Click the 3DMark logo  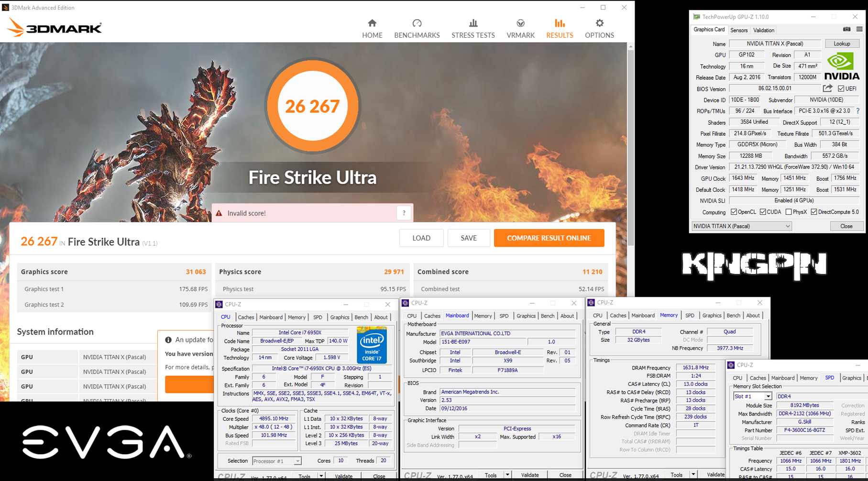click(55, 28)
